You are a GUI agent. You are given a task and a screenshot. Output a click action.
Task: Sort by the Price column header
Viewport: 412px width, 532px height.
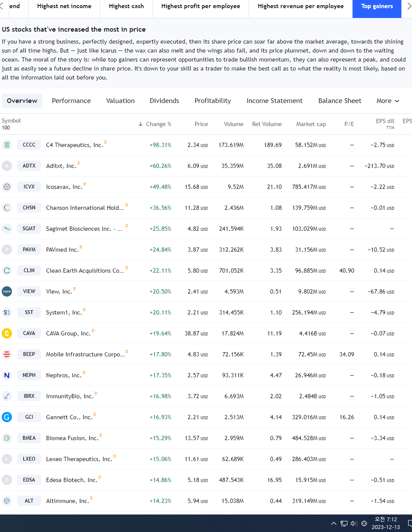point(201,124)
